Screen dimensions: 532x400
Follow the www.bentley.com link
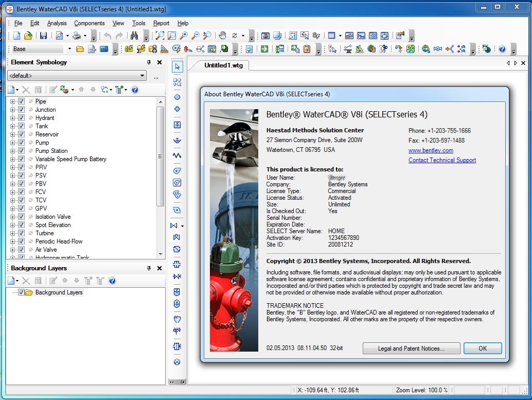click(x=431, y=150)
